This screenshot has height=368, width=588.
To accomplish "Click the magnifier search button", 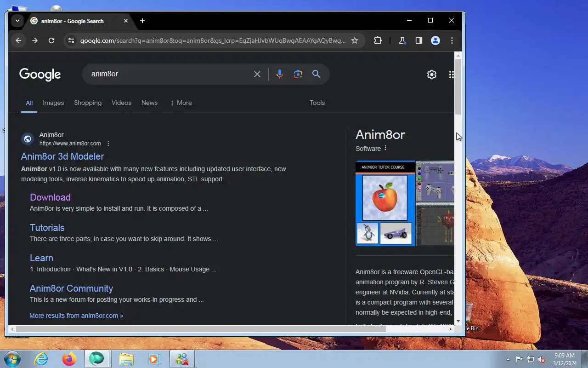I will [317, 74].
